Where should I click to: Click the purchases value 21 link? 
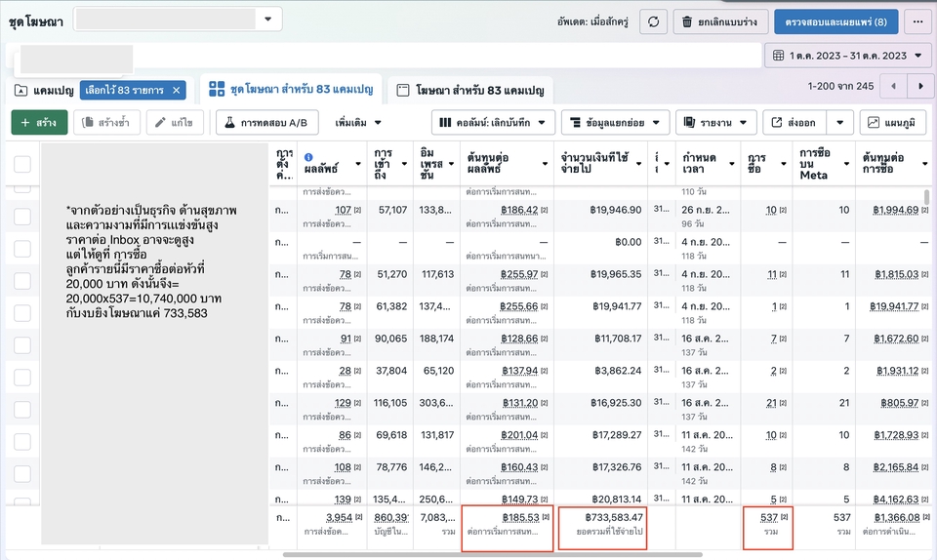(771, 403)
